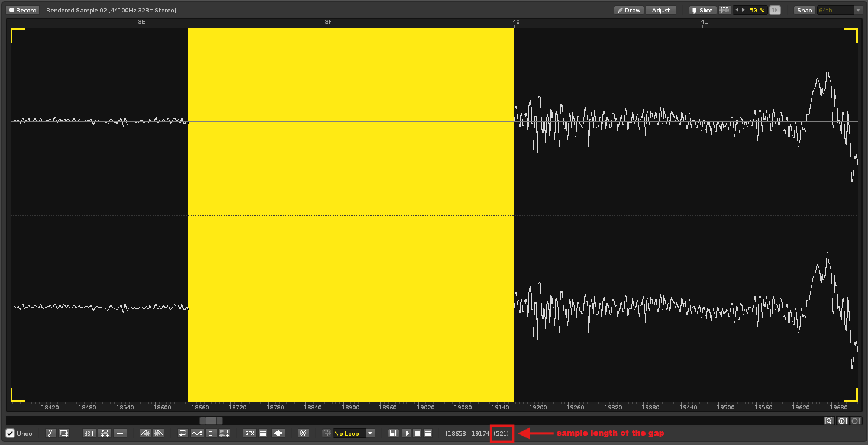Click the list icon next to SFX
868x445 pixels.
coord(263,433)
